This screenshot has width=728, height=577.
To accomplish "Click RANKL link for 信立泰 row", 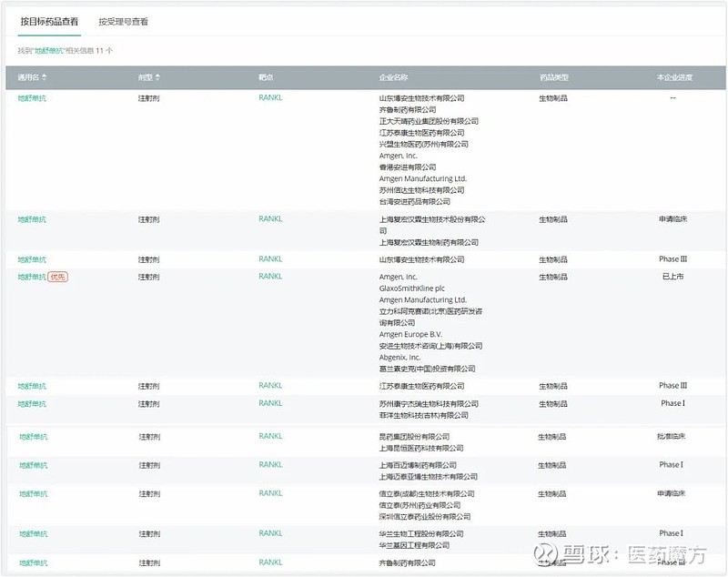I will coord(270,493).
